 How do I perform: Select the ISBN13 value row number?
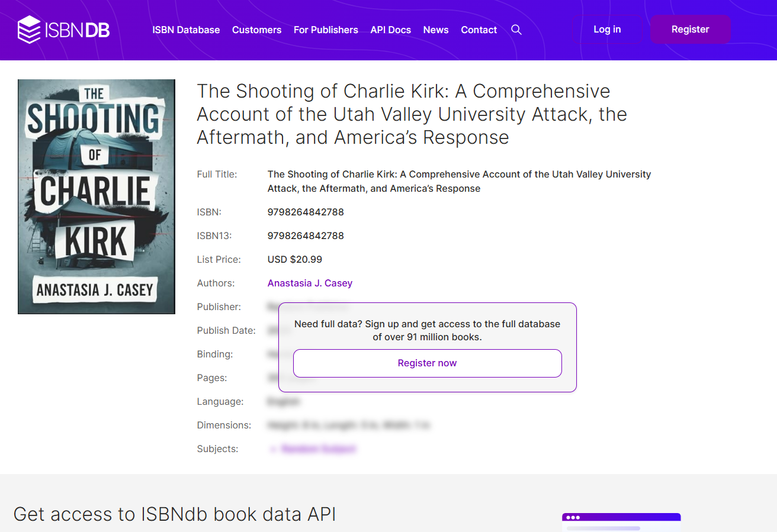point(306,236)
